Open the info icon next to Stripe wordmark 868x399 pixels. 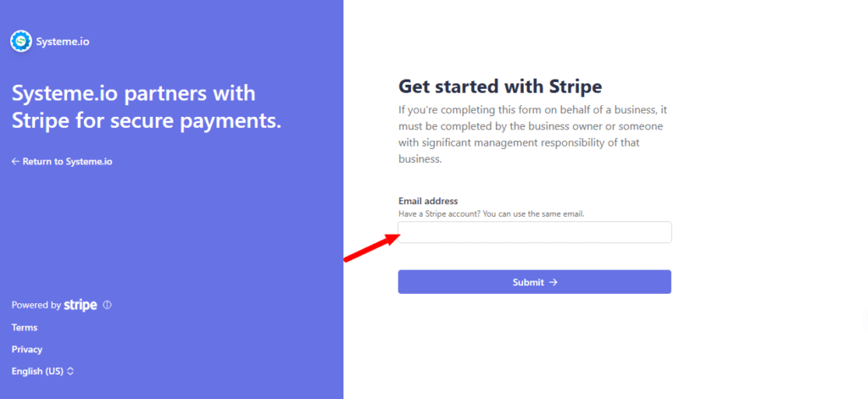coord(108,305)
